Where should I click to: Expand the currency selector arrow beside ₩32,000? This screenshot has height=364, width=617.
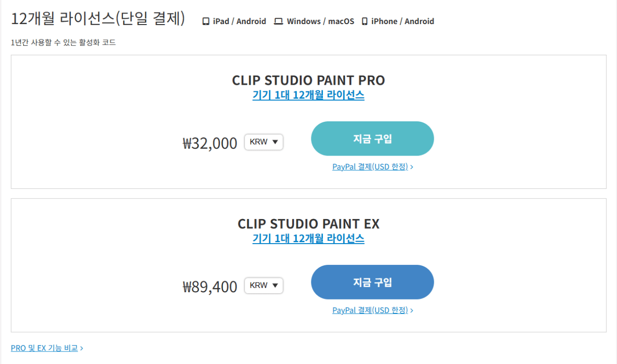pyautogui.click(x=276, y=142)
